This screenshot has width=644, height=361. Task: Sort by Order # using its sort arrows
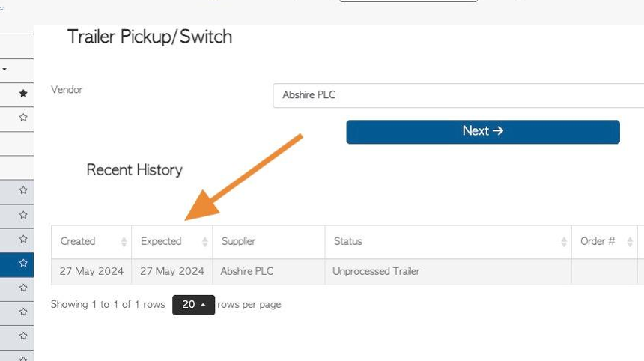[x=630, y=242]
